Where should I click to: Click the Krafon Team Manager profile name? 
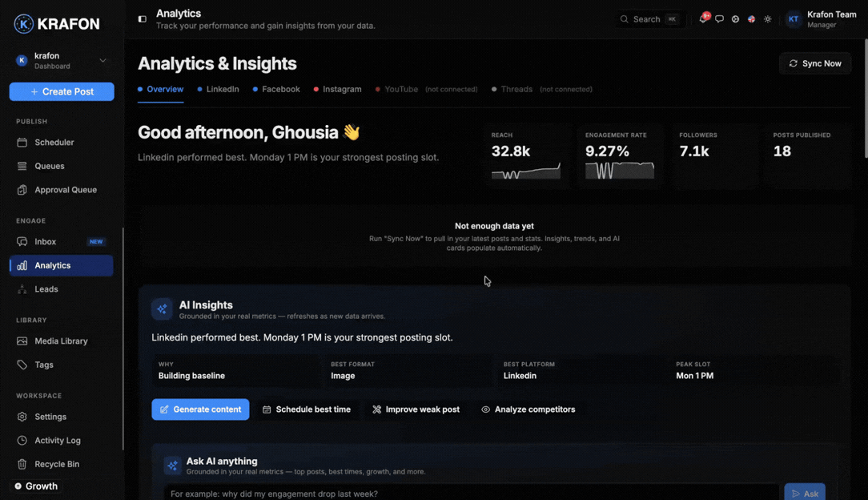831,18
